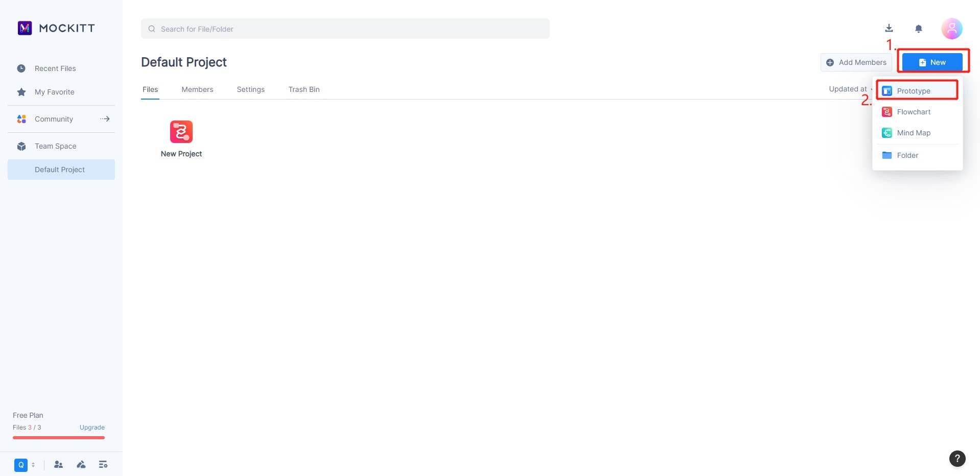Image resolution: width=980 pixels, height=476 pixels.
Task: Toggle the workspace switcher arrows next to Q
Action: click(33, 465)
